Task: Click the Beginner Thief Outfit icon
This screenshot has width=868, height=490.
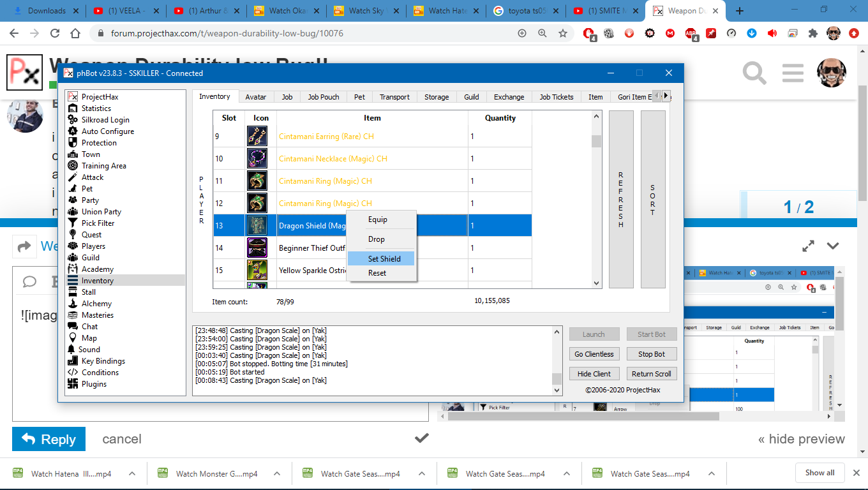Action: (257, 248)
